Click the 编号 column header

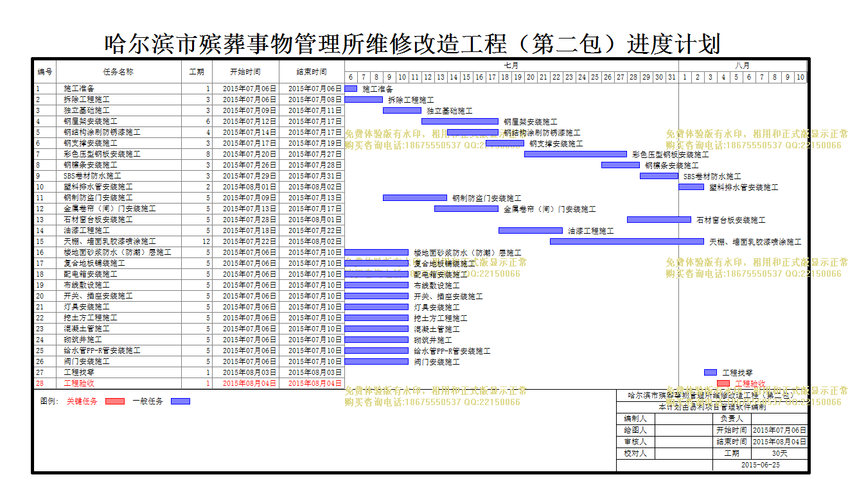[45, 72]
